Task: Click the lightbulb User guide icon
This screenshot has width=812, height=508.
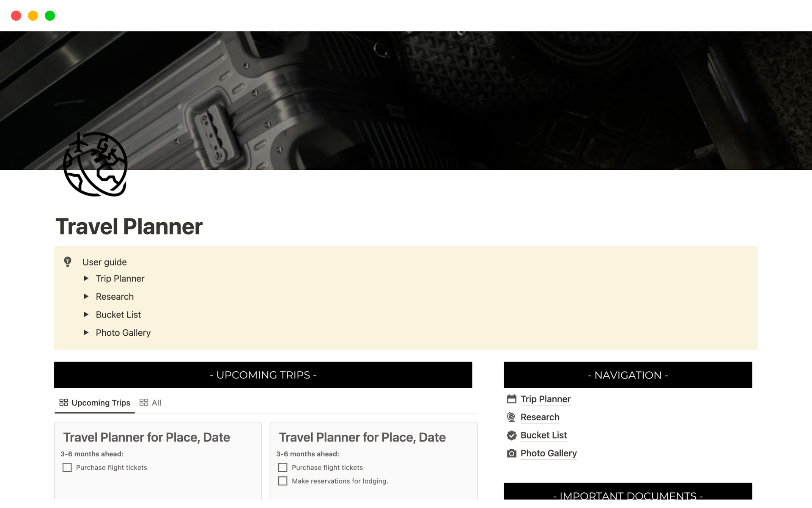Action: 67,262
